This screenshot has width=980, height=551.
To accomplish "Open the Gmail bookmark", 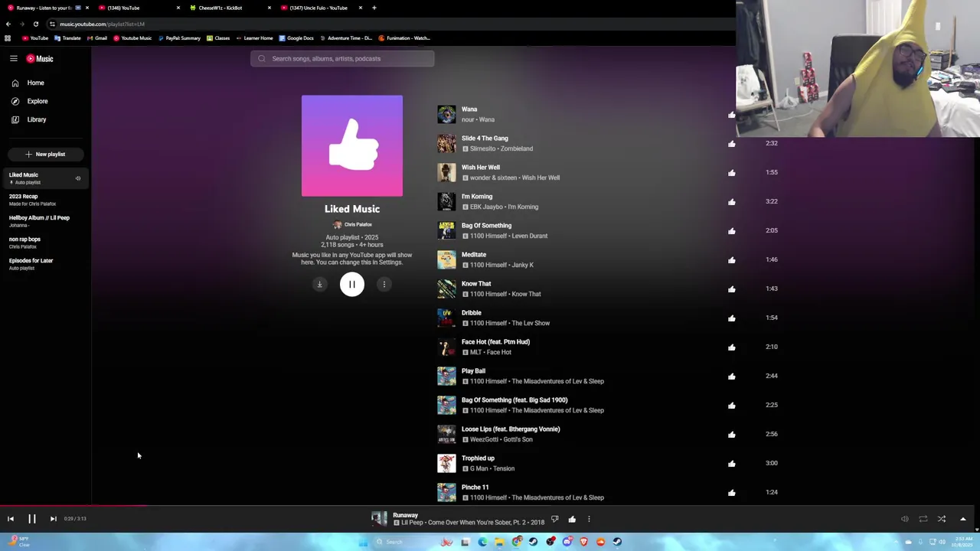I will (96, 38).
